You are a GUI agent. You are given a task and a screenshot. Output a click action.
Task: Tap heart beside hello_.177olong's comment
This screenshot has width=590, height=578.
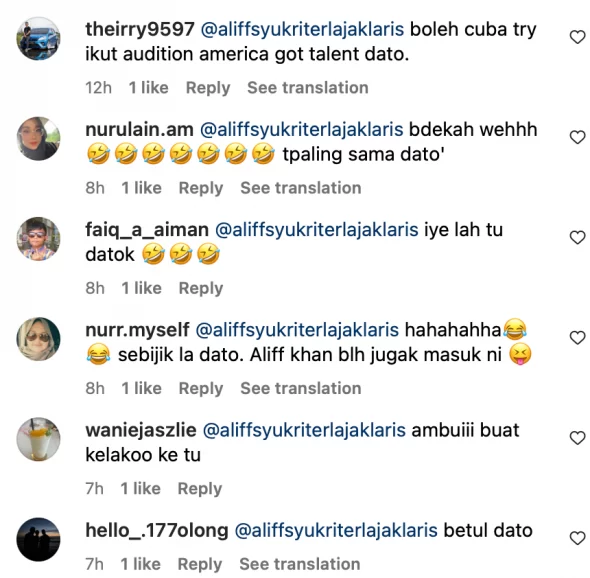[577, 538]
